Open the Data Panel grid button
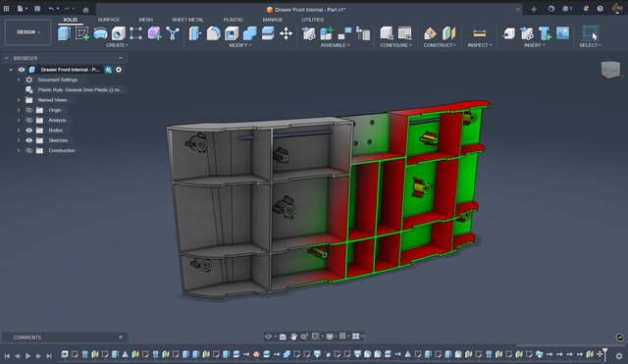 coord(7,9)
